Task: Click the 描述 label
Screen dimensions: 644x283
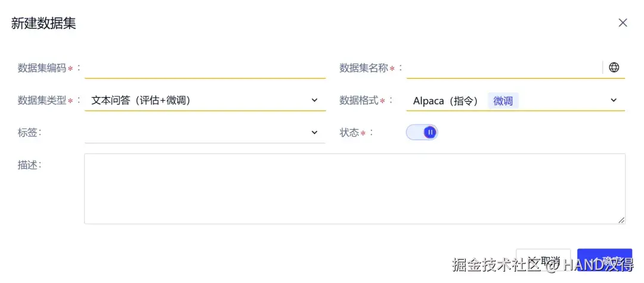Action: 27,165
